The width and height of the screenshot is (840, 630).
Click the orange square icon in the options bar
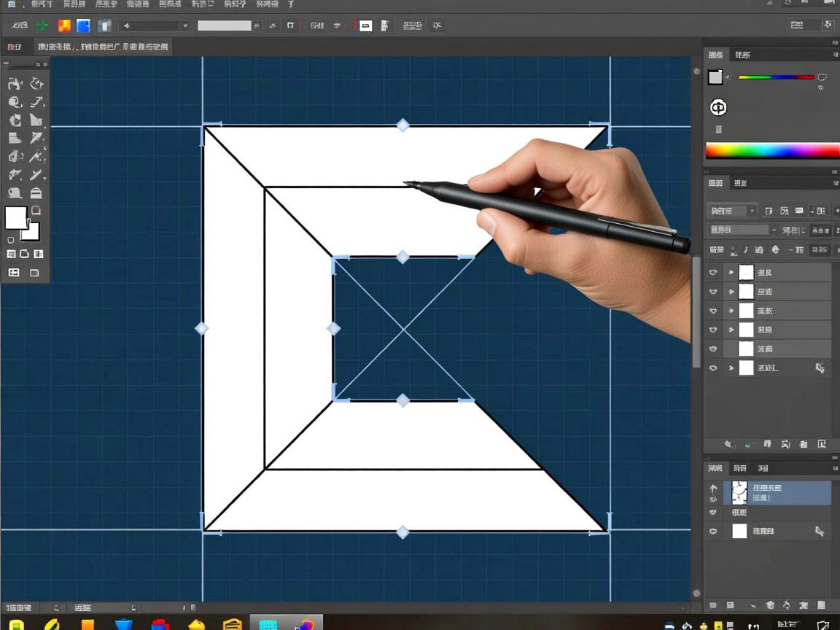[64, 26]
